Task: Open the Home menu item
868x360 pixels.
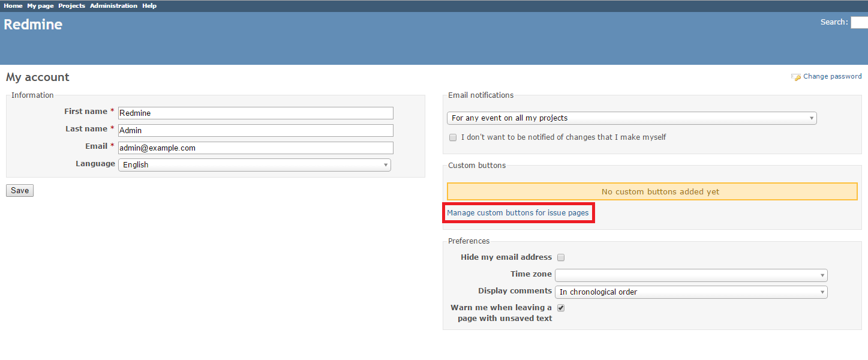Action: tap(13, 5)
